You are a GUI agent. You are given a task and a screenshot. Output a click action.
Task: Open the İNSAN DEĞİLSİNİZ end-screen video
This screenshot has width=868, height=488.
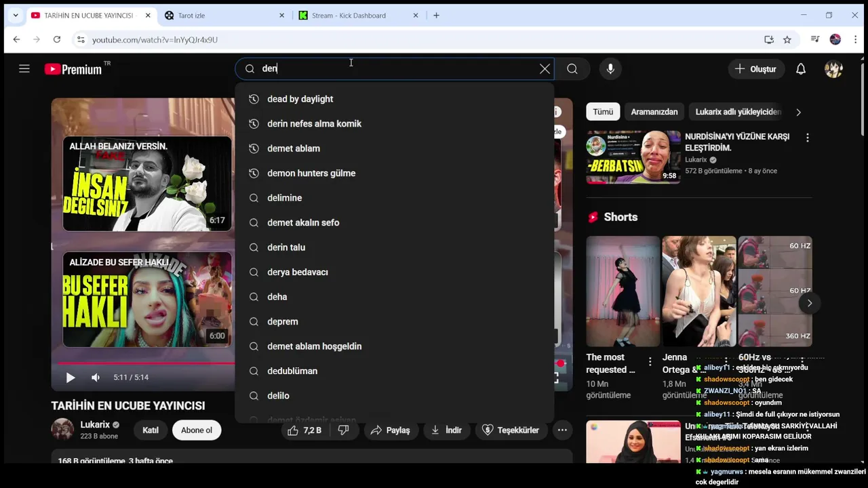147,184
